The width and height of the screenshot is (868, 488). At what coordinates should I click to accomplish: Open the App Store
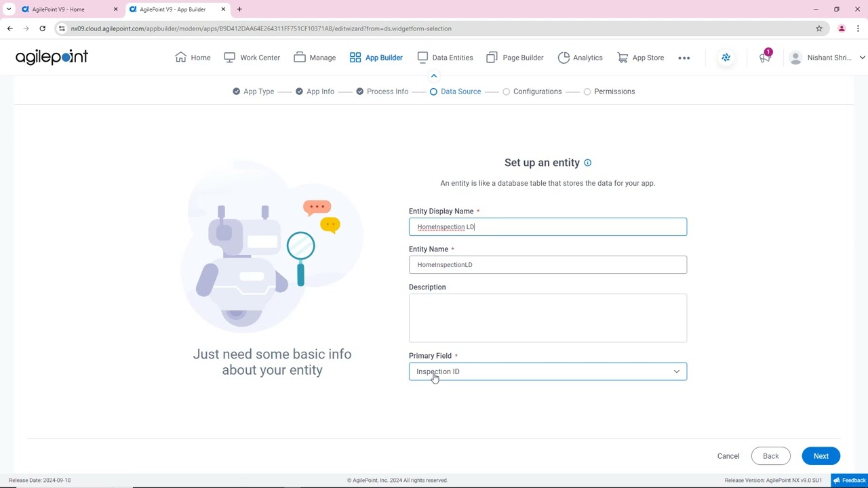(640, 58)
